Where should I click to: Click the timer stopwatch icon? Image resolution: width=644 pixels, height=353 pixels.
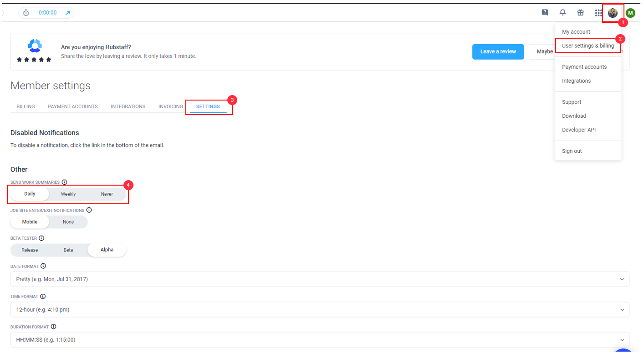26,13
